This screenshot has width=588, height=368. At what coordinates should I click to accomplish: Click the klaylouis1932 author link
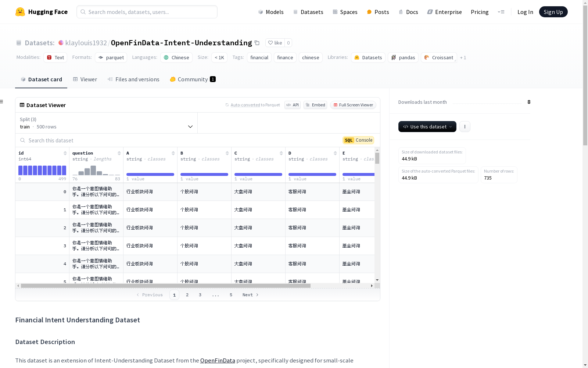pos(86,43)
